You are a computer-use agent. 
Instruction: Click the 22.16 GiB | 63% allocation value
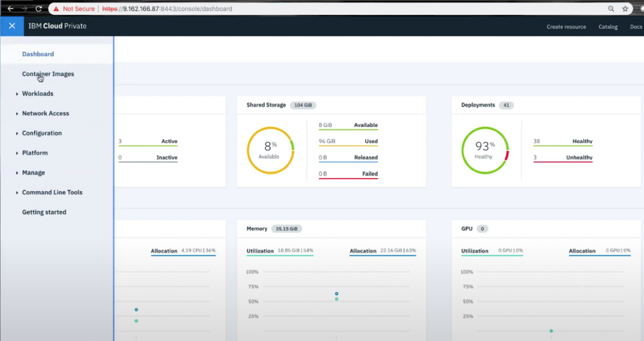pyautogui.click(x=398, y=251)
